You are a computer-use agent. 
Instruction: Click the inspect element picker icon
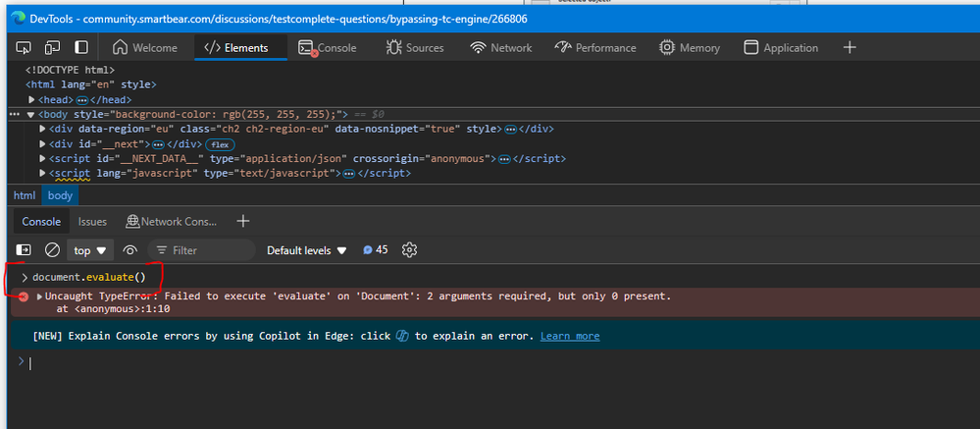click(24, 47)
